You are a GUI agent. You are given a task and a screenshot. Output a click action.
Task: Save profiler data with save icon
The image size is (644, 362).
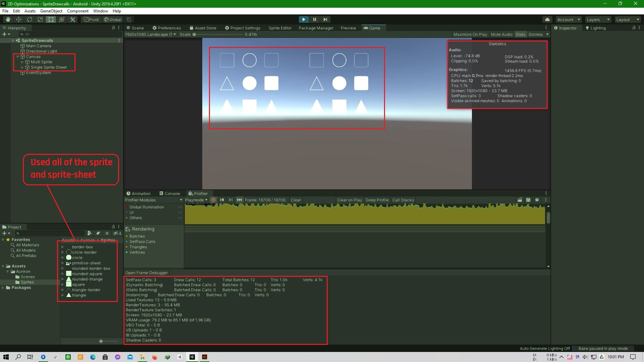coord(528,200)
